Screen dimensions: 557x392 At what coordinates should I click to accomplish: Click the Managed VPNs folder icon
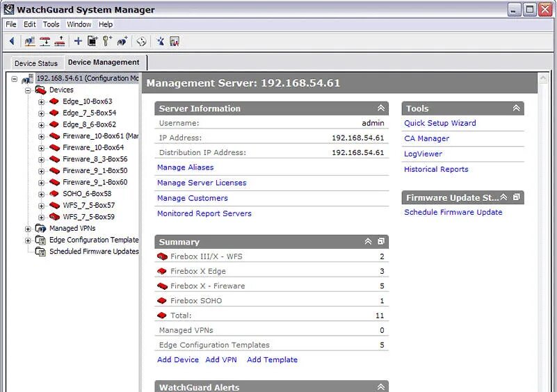40,228
